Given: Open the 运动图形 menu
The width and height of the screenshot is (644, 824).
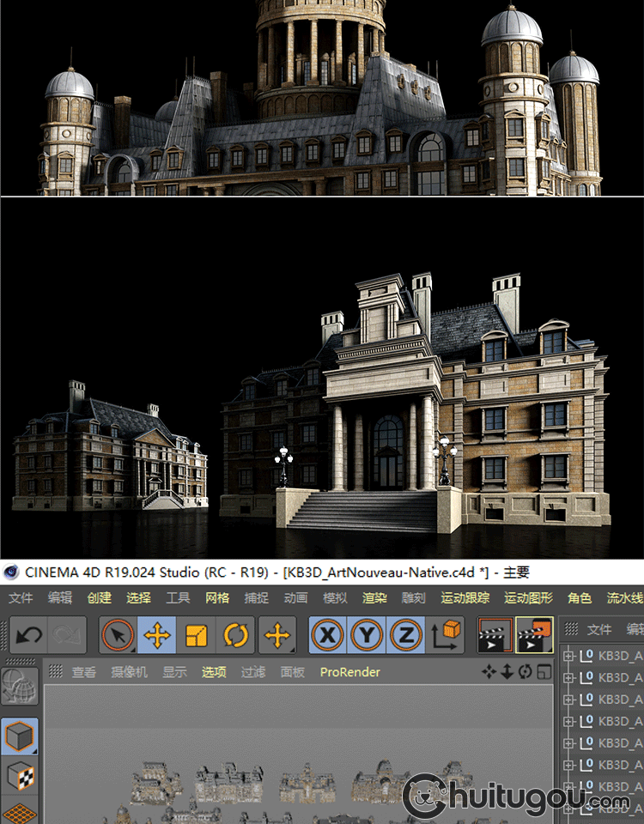Looking at the screenshot, I should [x=528, y=597].
